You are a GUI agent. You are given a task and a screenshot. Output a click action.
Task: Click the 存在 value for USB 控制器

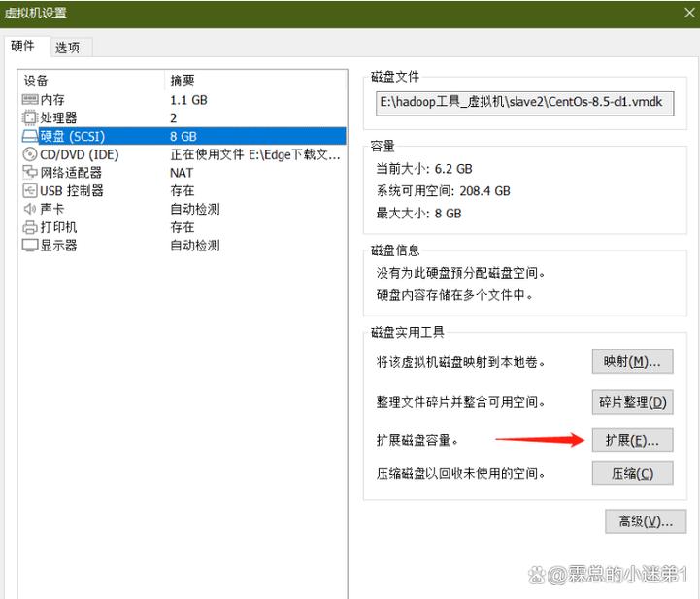click(x=183, y=190)
